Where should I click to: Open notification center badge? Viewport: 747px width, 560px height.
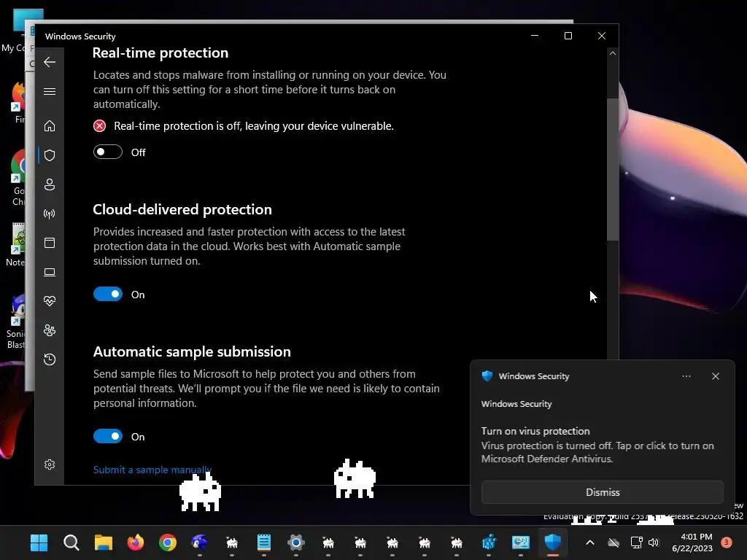tap(727, 542)
